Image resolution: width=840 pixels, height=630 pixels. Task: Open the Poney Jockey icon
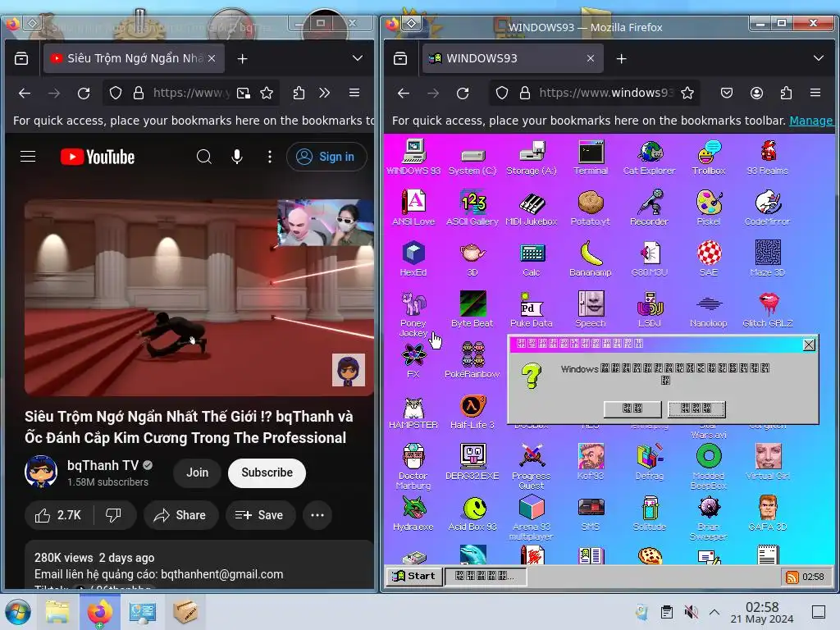pos(413,314)
